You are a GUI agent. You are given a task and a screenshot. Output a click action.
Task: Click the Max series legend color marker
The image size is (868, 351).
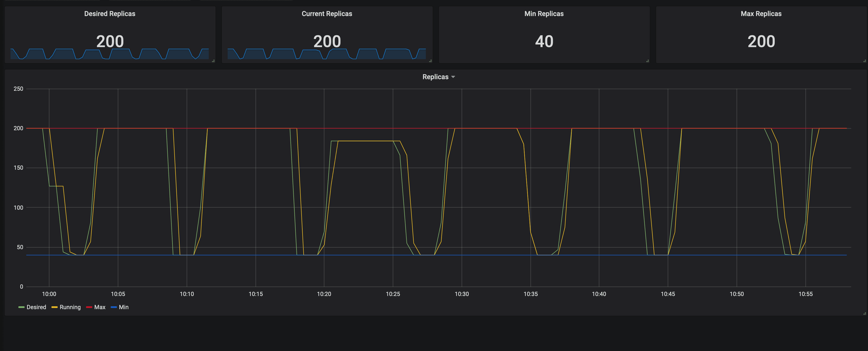[89, 307]
